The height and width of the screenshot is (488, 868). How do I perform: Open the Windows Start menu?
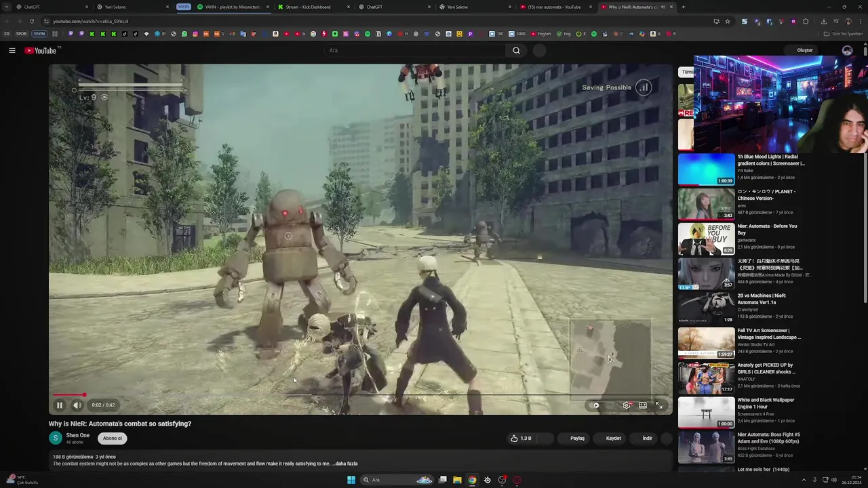point(351,480)
